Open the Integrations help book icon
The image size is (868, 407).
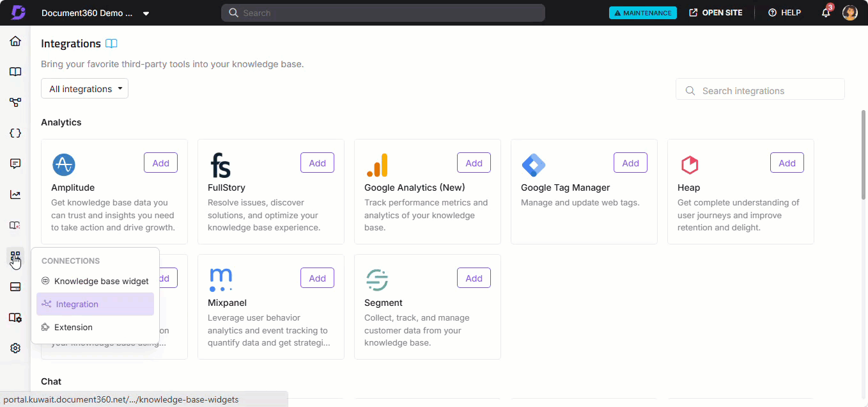tap(111, 44)
